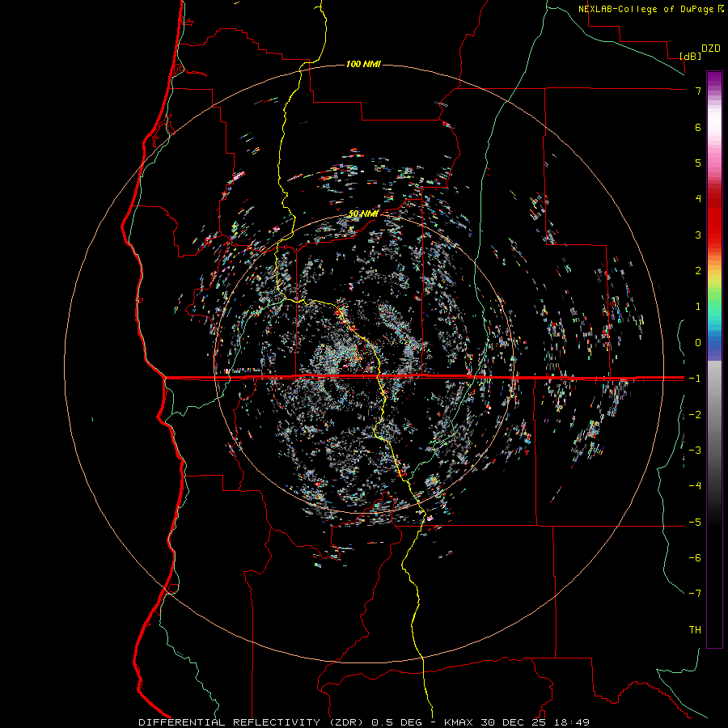Click the 3 value on the color scale

(x=698, y=235)
